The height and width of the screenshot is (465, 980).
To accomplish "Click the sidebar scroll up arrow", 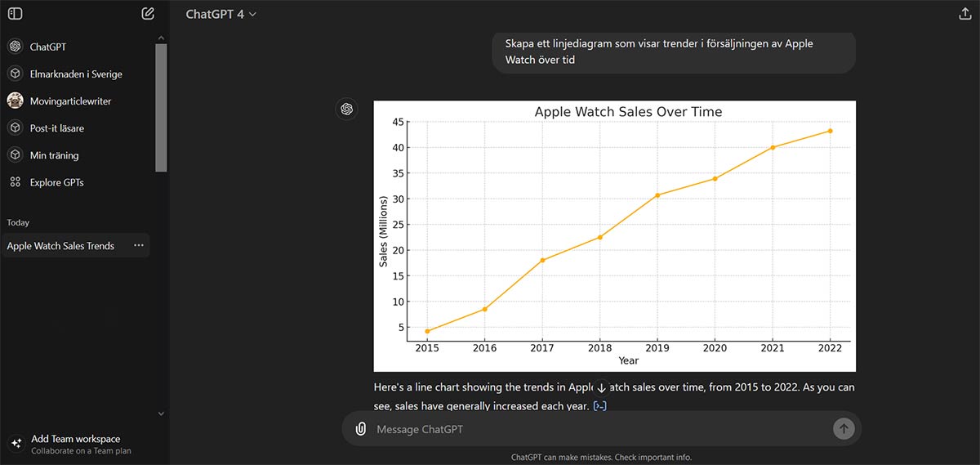I will [x=161, y=38].
